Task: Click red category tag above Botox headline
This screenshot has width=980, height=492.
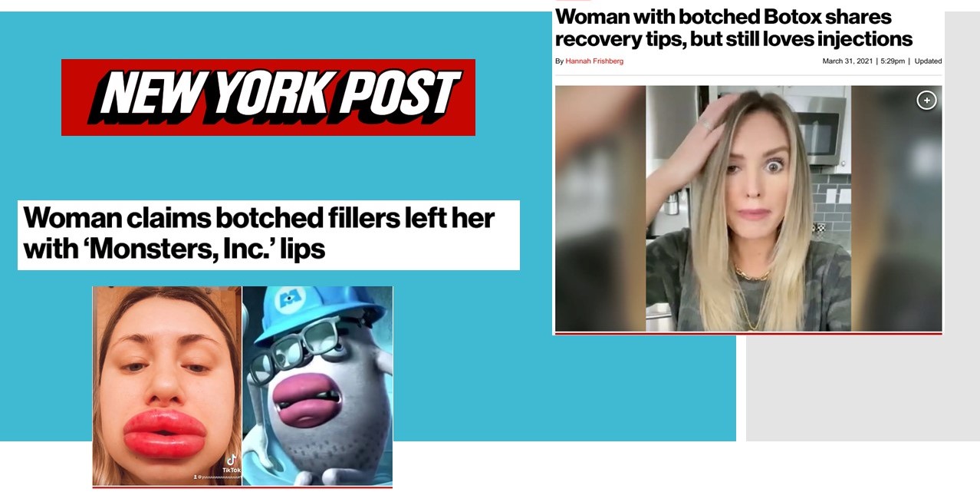Action: click(573, 1)
